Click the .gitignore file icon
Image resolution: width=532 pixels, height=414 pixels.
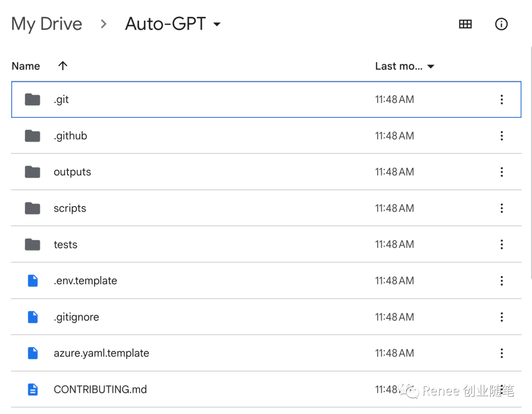point(33,317)
